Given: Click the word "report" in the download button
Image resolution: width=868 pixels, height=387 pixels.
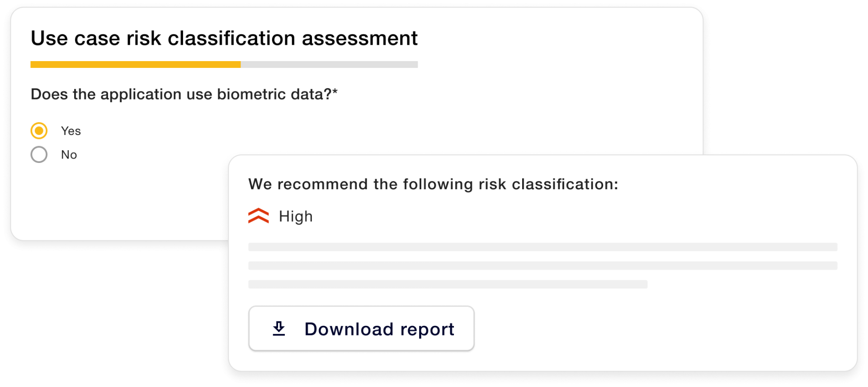Looking at the screenshot, I should [427, 330].
